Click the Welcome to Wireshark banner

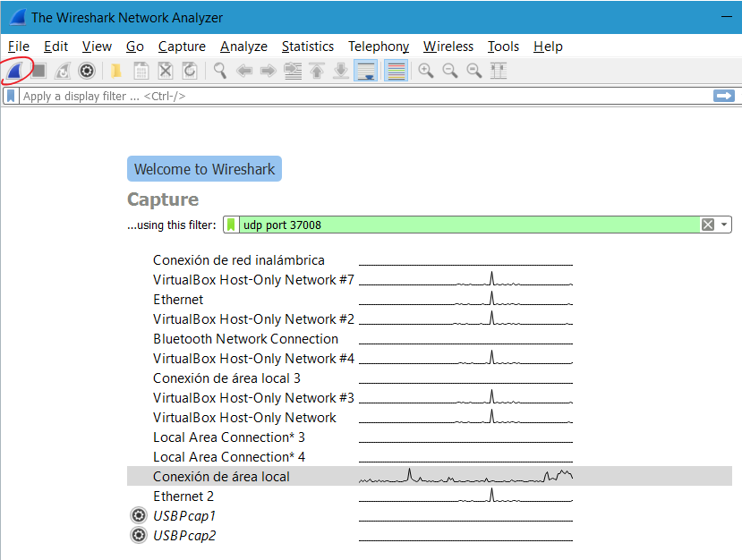[x=204, y=169]
